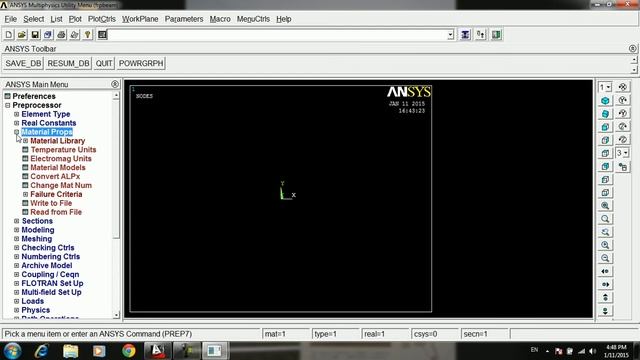
Task: Click the QUIT toolbar button
Action: point(104,63)
